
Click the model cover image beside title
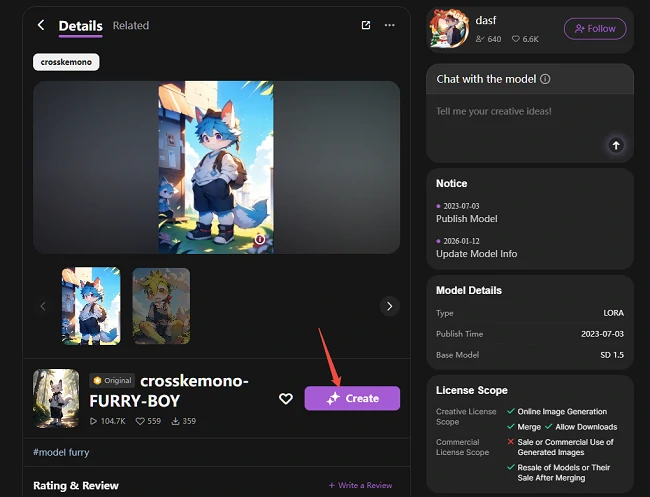[56, 398]
